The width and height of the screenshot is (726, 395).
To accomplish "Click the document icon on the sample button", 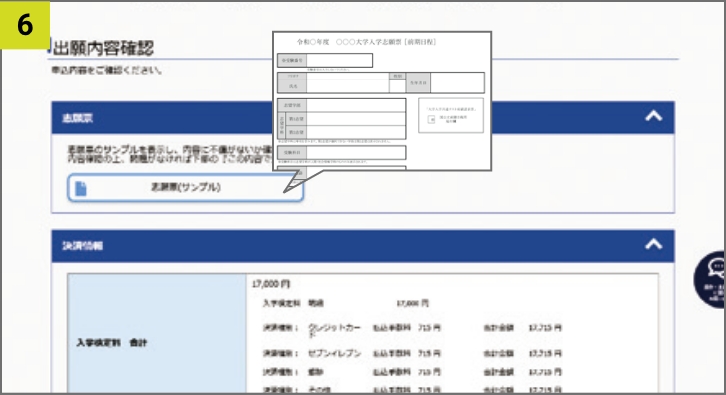I will tap(81, 188).
